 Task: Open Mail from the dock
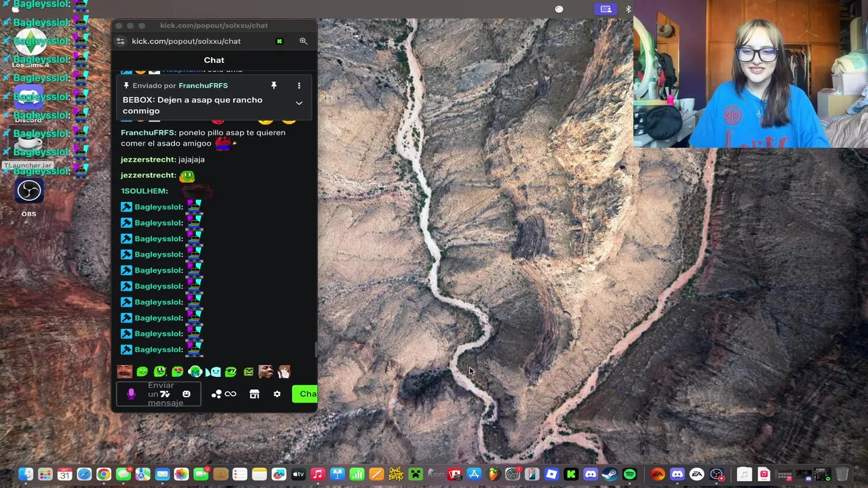pos(162,474)
